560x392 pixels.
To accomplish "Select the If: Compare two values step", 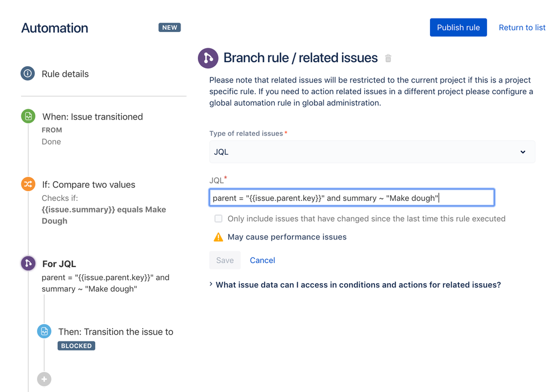I will pyautogui.click(x=89, y=185).
